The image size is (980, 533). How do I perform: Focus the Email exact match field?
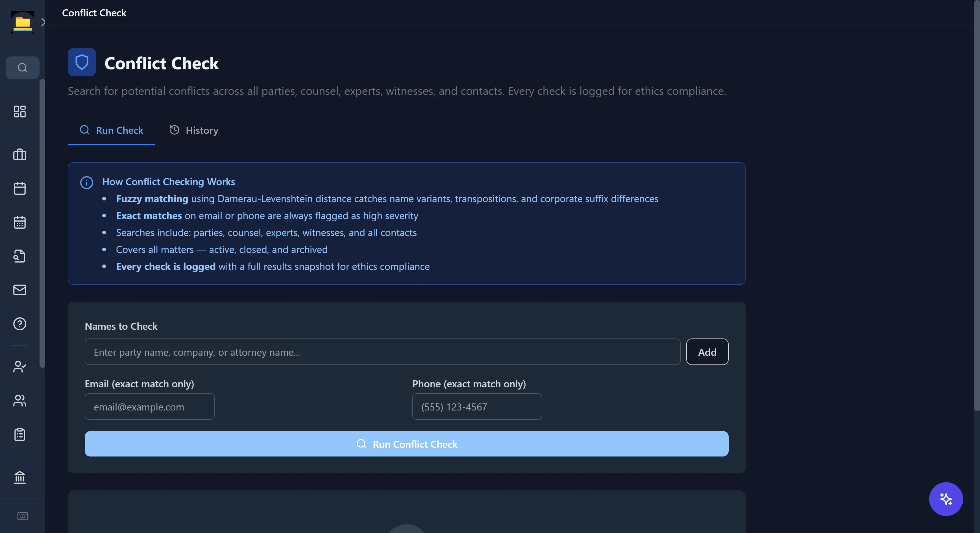pos(149,407)
